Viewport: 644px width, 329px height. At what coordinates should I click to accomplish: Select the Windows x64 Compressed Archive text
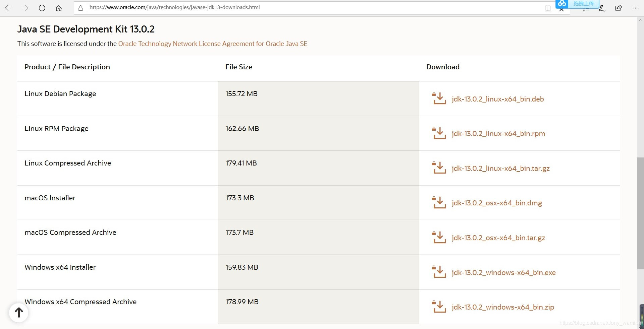pyautogui.click(x=80, y=302)
